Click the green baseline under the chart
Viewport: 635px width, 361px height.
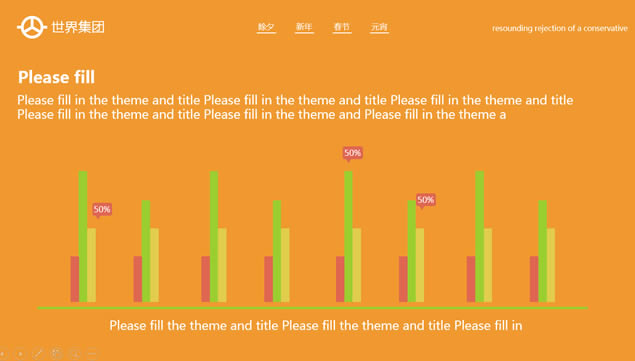point(313,308)
